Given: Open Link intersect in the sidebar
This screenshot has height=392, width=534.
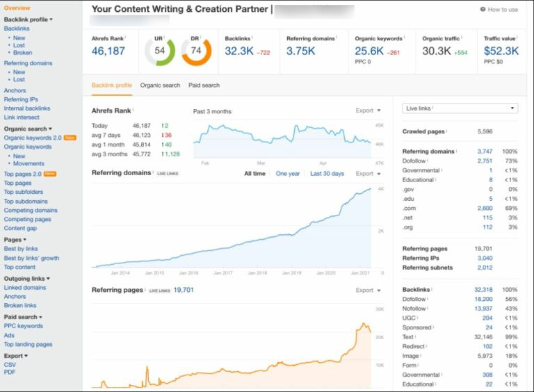Looking at the screenshot, I should 22,117.
